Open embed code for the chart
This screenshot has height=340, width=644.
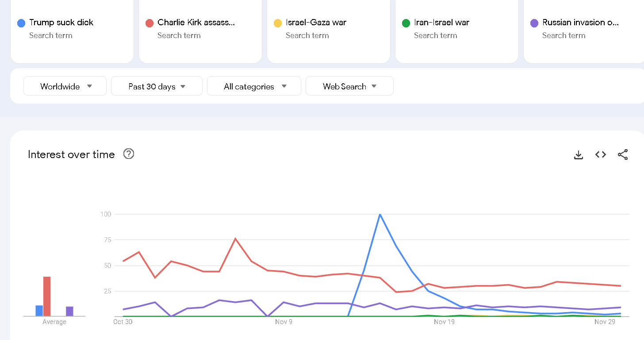pos(601,155)
